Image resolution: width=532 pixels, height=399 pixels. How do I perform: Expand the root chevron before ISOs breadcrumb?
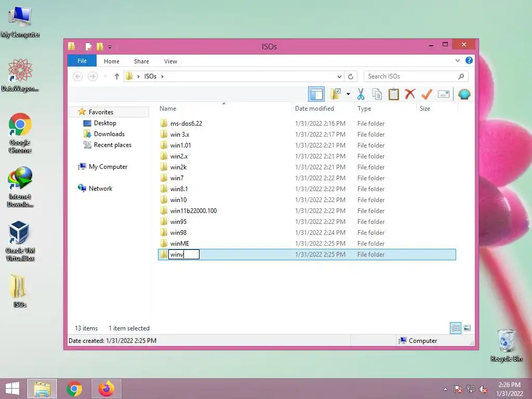[138, 76]
